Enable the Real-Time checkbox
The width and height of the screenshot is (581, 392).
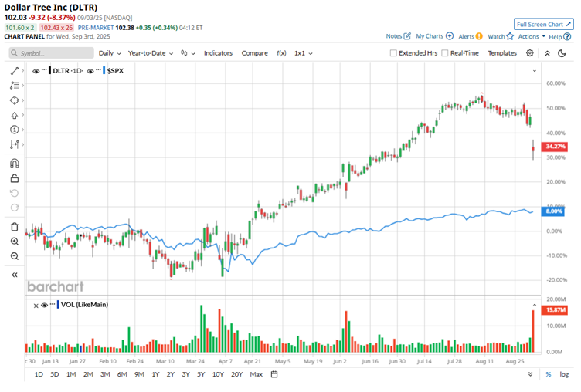click(445, 53)
